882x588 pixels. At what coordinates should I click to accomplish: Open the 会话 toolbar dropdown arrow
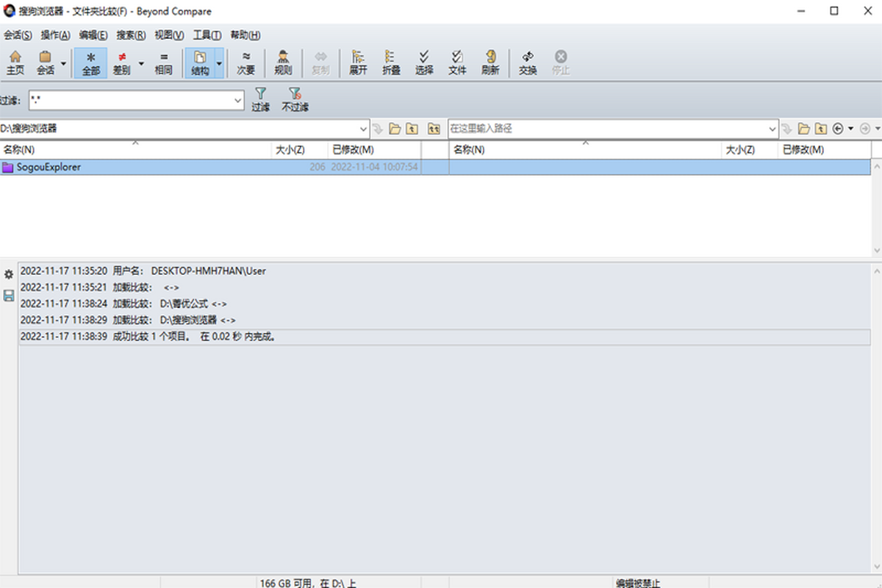click(x=63, y=63)
